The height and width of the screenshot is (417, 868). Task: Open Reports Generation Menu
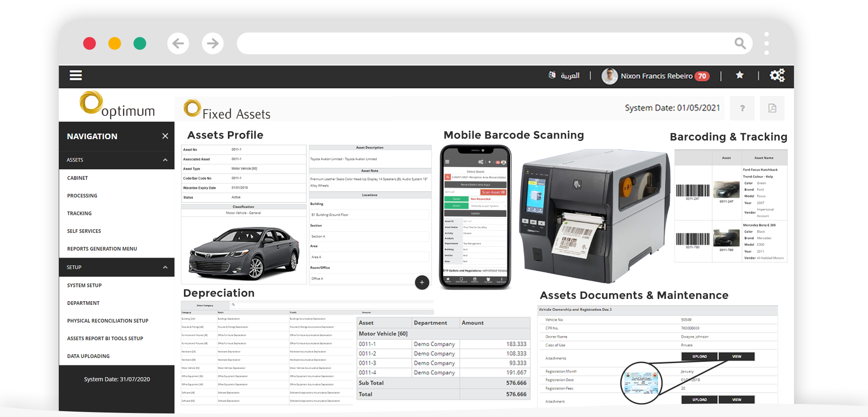(102, 249)
